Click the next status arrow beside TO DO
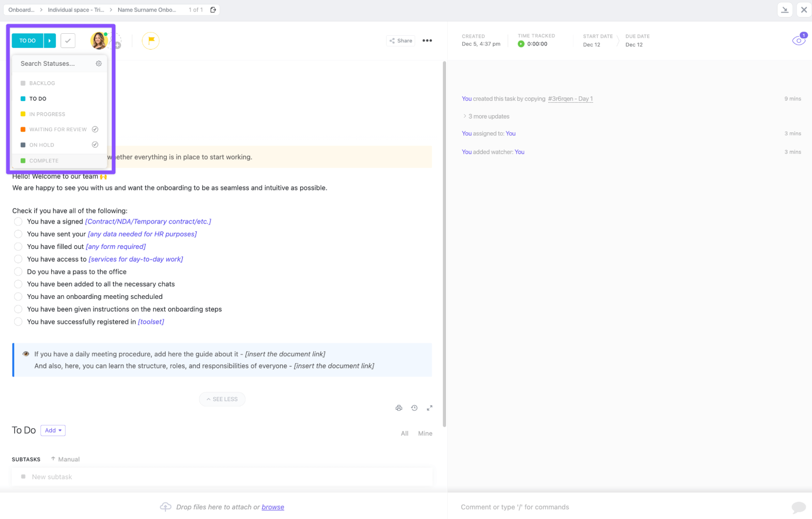 coord(50,41)
